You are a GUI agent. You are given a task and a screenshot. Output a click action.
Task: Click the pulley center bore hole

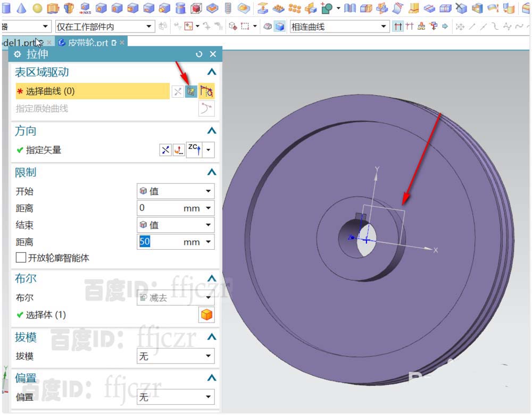click(x=358, y=239)
